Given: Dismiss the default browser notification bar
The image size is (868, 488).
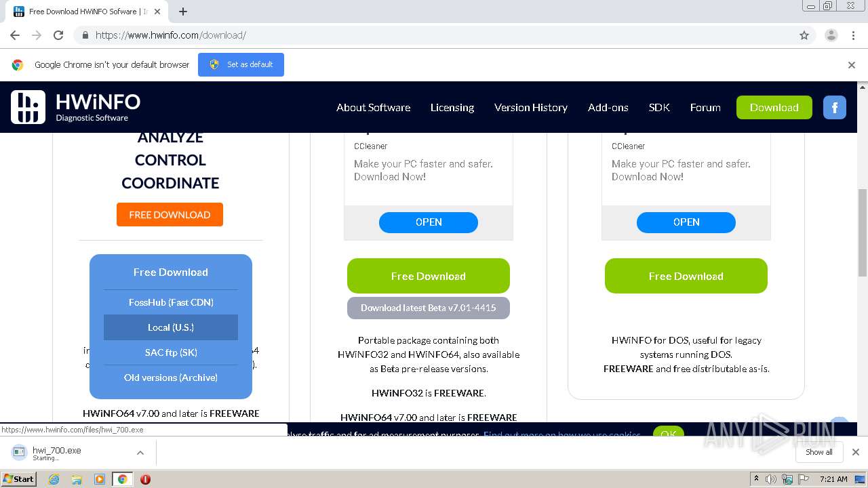Looking at the screenshot, I should (x=852, y=65).
